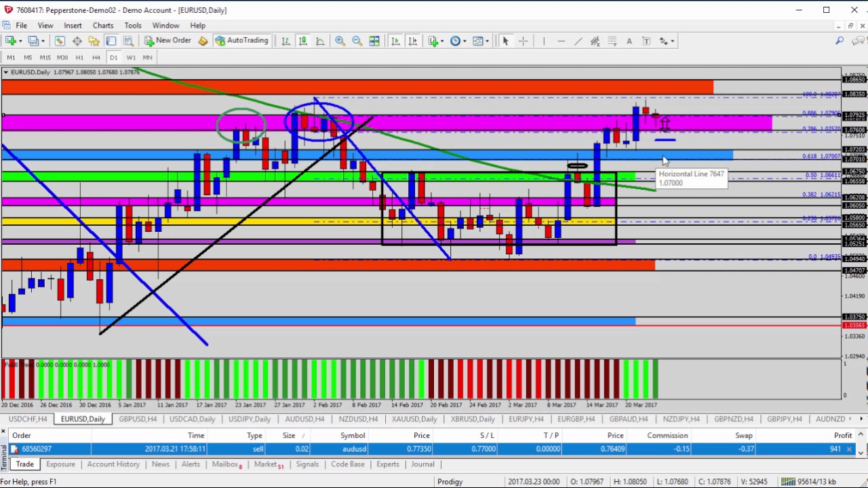Screen dimensions: 868x488
Task: Open the Profiles toolbar icon
Action: click(x=35, y=41)
